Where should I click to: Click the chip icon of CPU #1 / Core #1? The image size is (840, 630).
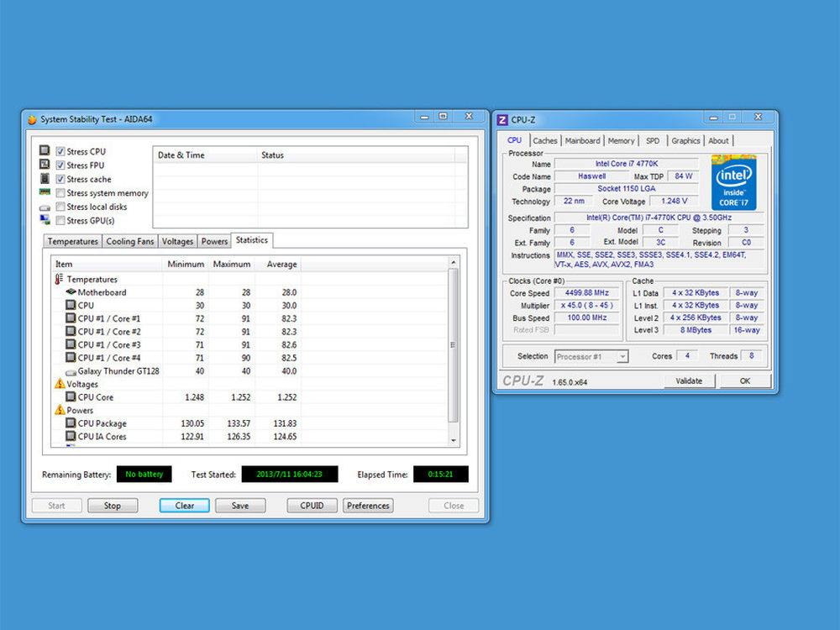(x=71, y=318)
